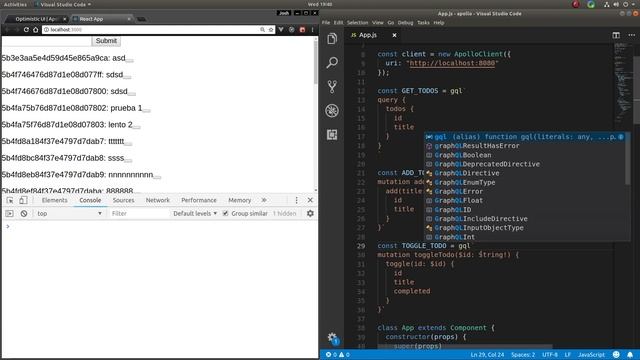The width and height of the screenshot is (640, 360).
Task: Open the Josh profile button in Chrome
Action: [283, 13]
